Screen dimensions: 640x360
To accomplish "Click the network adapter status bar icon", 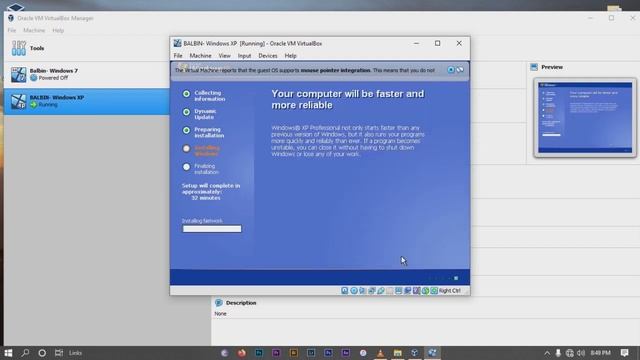I will coord(371,291).
